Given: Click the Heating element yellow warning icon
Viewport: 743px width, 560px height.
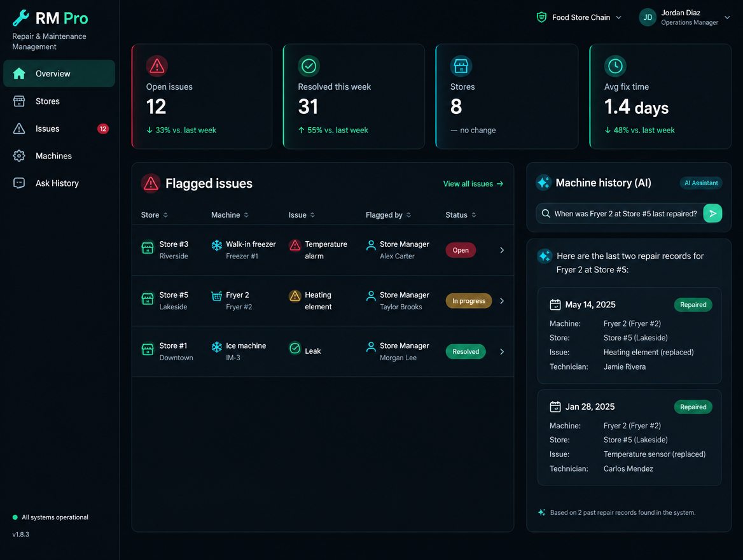Looking at the screenshot, I should [x=295, y=296].
